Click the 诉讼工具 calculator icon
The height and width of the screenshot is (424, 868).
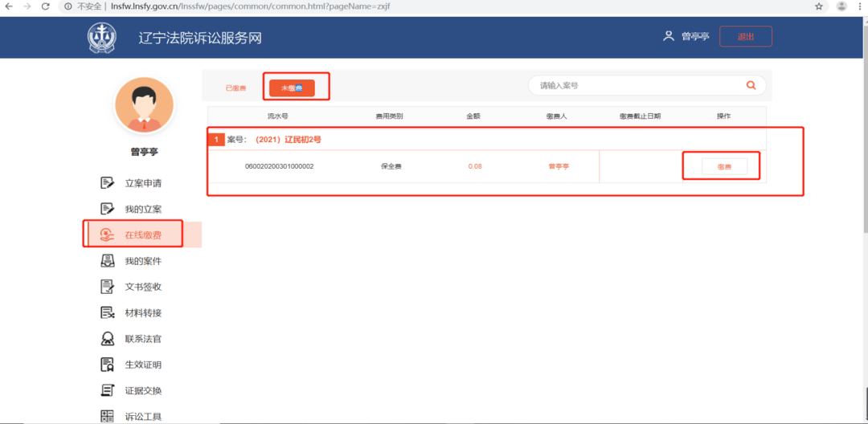point(107,416)
